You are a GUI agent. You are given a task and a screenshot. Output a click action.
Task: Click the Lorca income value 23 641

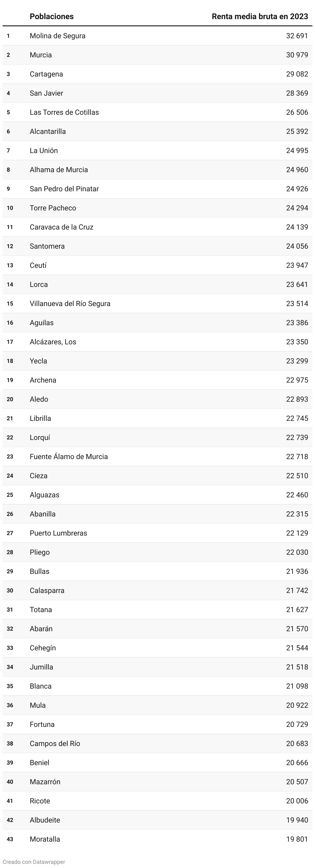297,284
